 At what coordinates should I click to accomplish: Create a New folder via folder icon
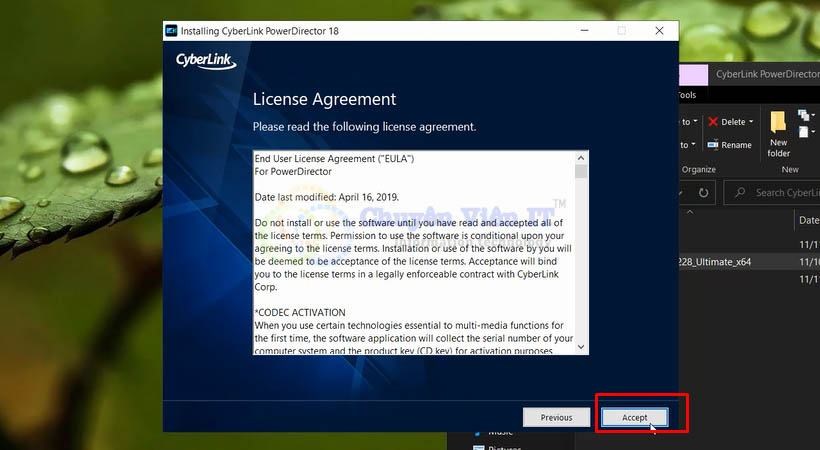tap(778, 123)
